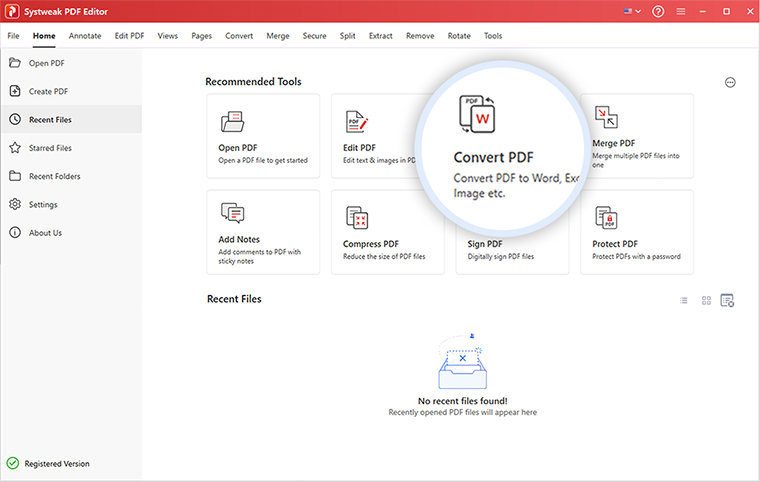Click the Recent Files clock icon
This screenshot has width=760, height=482.
pyautogui.click(x=15, y=119)
